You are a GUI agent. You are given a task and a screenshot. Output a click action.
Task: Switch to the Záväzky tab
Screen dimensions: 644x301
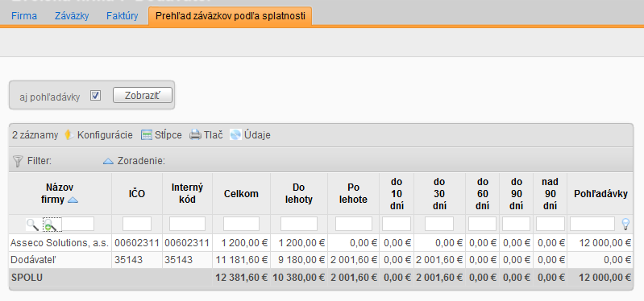pyautogui.click(x=72, y=16)
